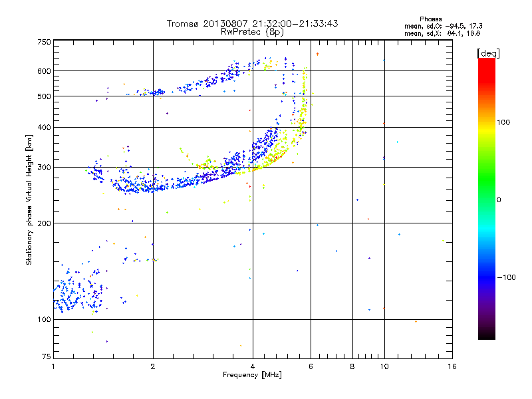Click the x-axis tick label "10"
The image size is (532, 399).
(x=384, y=366)
